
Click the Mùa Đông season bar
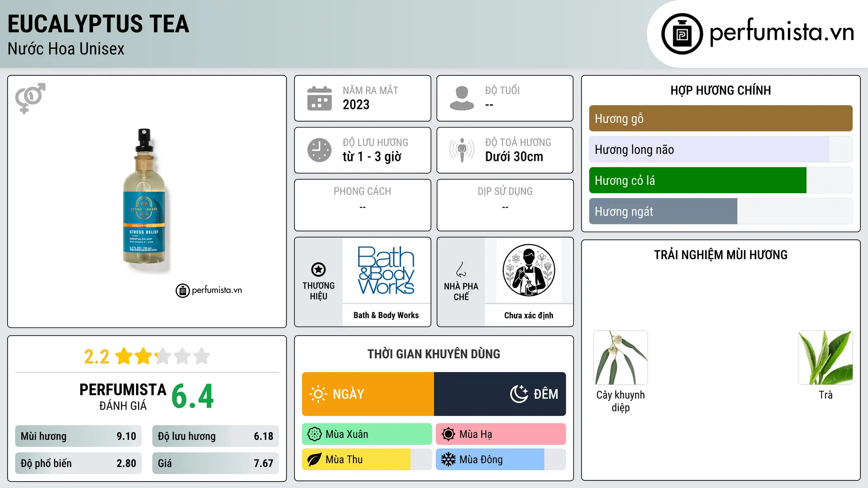pyautogui.click(x=501, y=460)
